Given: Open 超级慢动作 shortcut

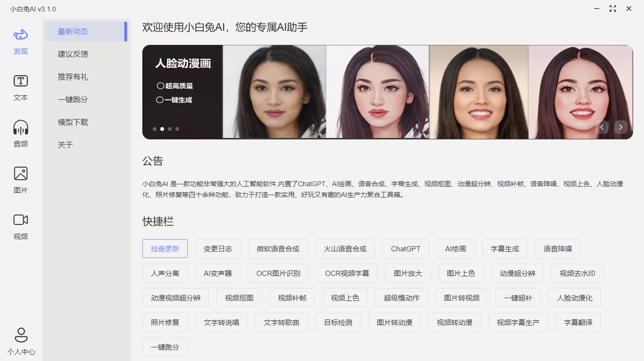Looking at the screenshot, I should point(401,298).
